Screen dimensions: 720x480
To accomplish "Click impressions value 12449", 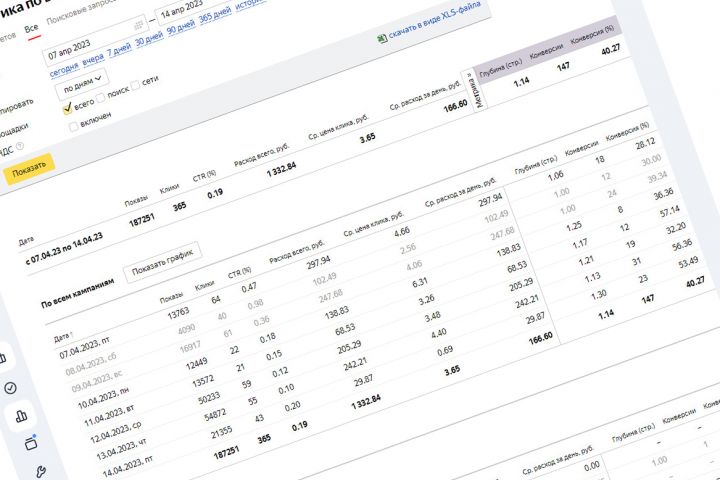I will [197, 364].
